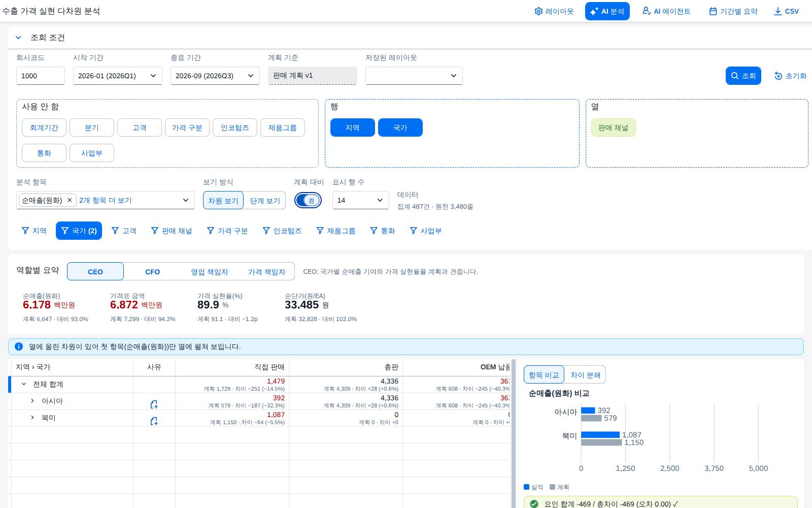Click the 사유 note icon in 아시아 row
Image resolution: width=812 pixels, height=508 pixels.
154,404
